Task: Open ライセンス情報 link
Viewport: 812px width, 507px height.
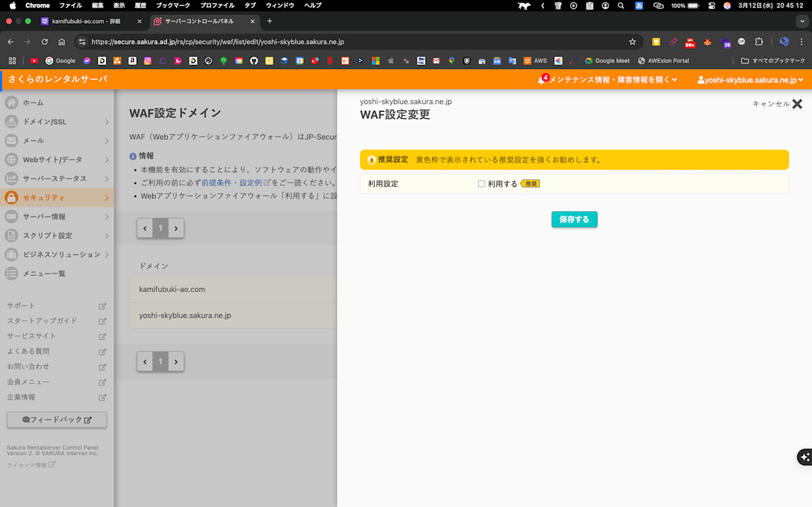Action: [x=30, y=465]
